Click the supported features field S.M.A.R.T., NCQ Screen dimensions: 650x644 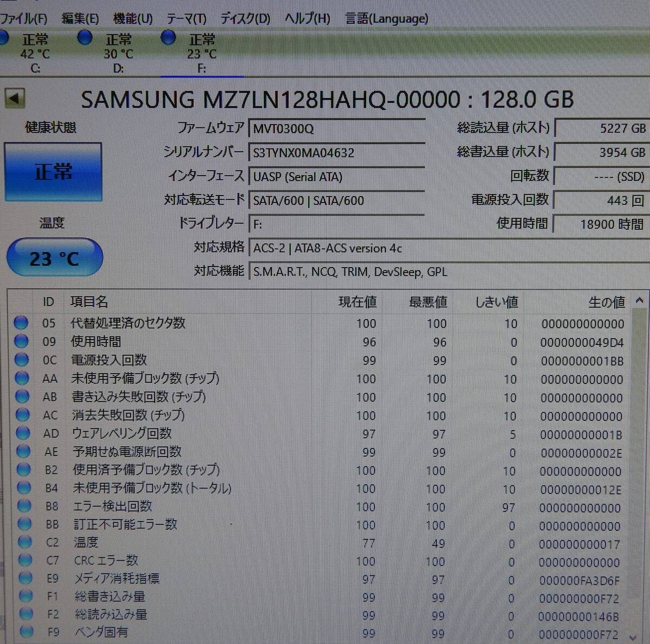[448, 272]
